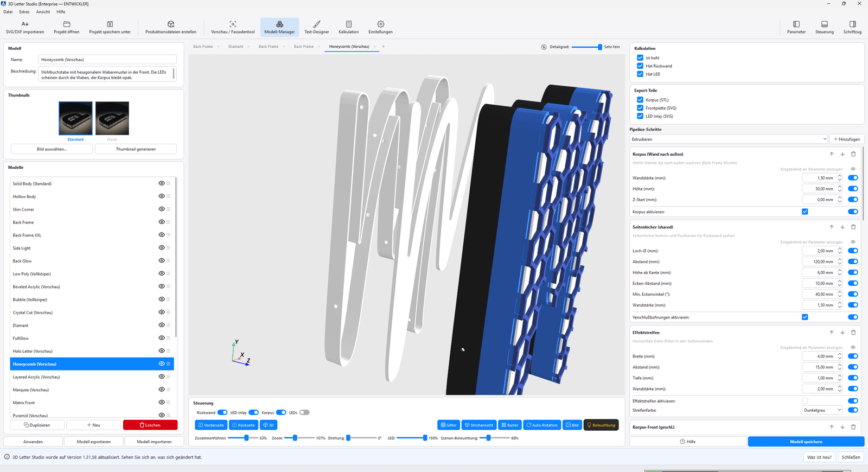This screenshot has width=868, height=472.
Task: Open the Datei menu
Action: (x=8, y=12)
